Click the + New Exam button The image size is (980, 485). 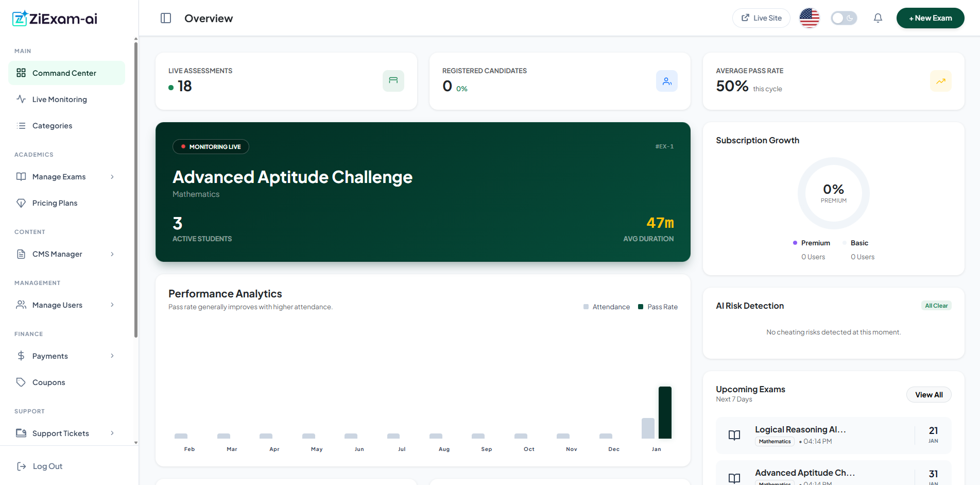click(930, 18)
